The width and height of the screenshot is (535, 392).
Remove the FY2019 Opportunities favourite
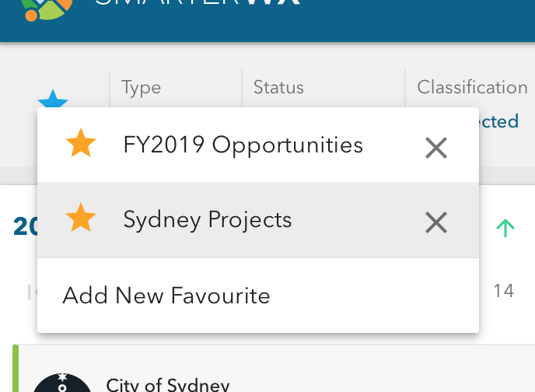pyautogui.click(x=436, y=148)
